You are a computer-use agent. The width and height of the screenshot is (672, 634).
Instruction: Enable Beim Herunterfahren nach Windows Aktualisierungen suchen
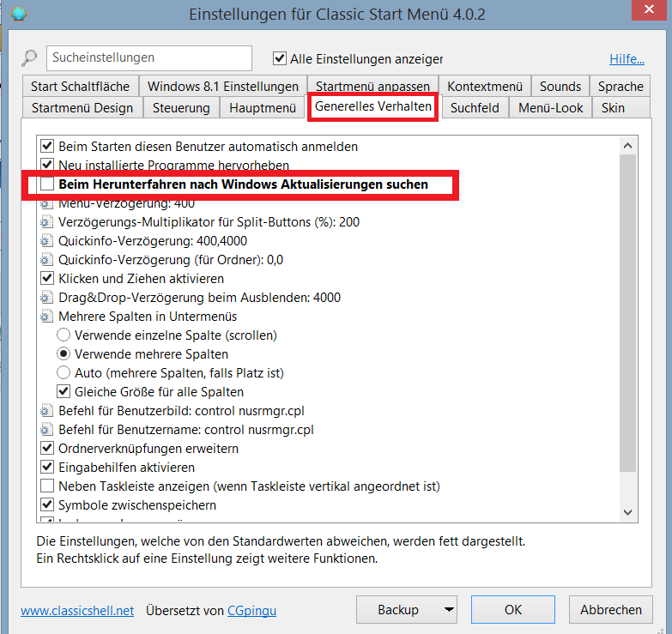(47, 184)
